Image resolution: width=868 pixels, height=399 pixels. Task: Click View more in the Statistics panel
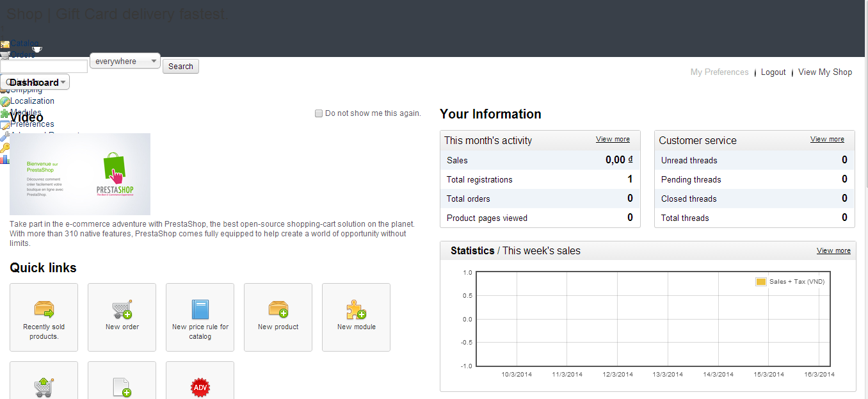[833, 250]
